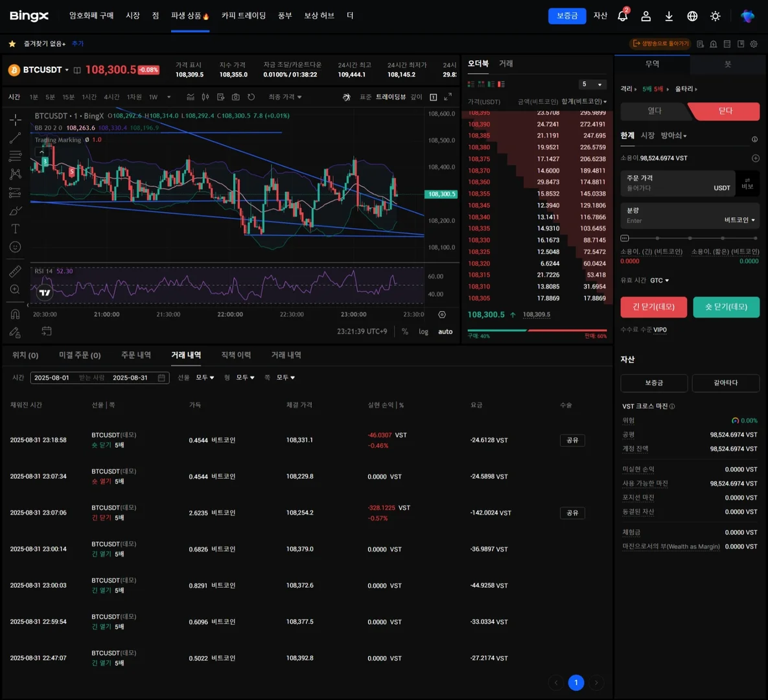768x700 pixels.
Task: Open user account profile icon
Action: coord(646,16)
